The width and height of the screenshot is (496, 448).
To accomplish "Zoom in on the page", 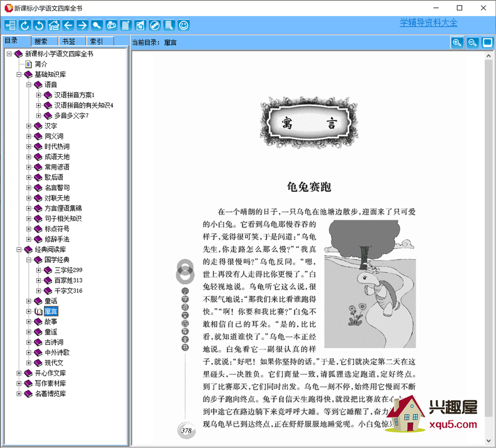I will [x=457, y=42].
